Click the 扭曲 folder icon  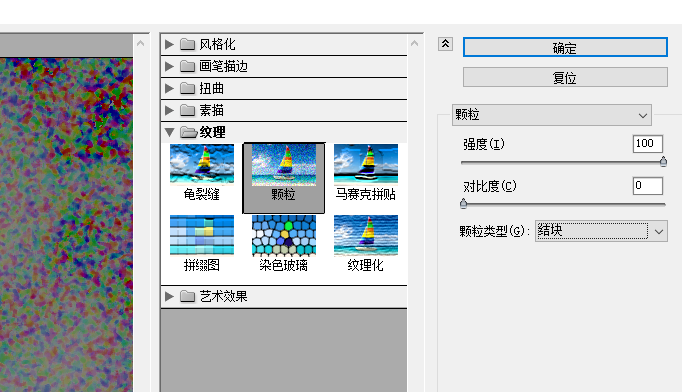(x=187, y=88)
